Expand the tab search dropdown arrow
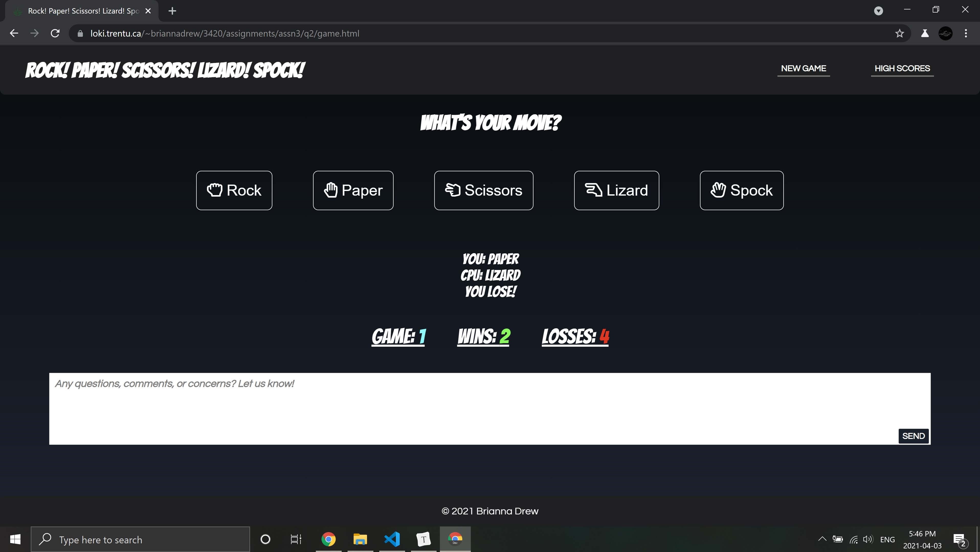The width and height of the screenshot is (980, 552). coord(878,11)
